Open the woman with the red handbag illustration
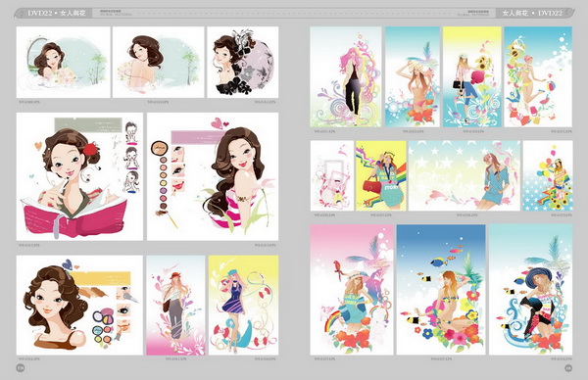The height and width of the screenshot is (380, 588). coord(380,175)
